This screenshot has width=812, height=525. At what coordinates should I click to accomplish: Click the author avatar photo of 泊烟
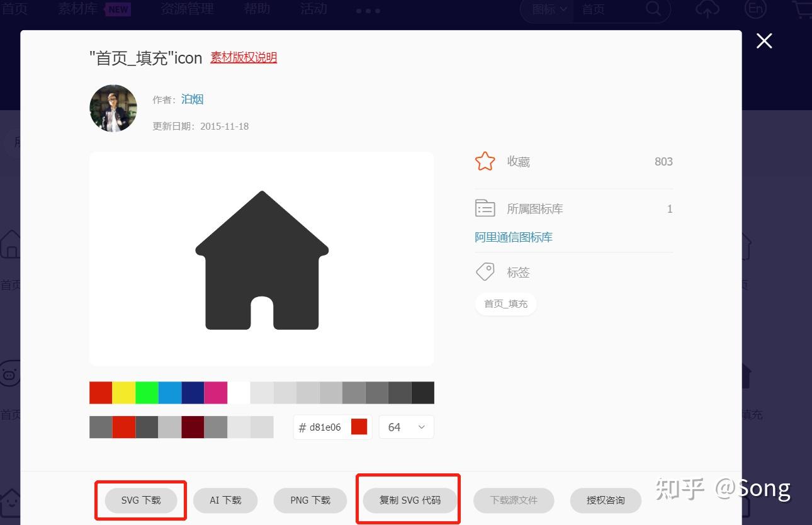pos(113,108)
